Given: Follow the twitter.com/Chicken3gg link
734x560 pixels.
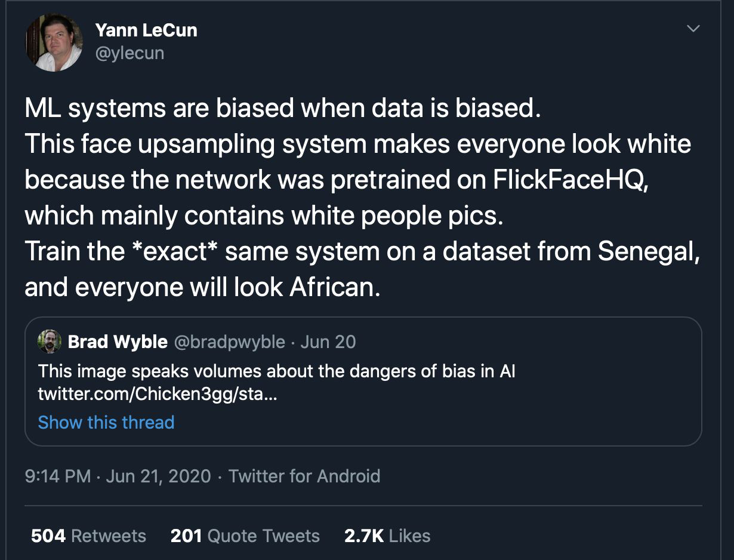Looking at the screenshot, I should tap(157, 395).
